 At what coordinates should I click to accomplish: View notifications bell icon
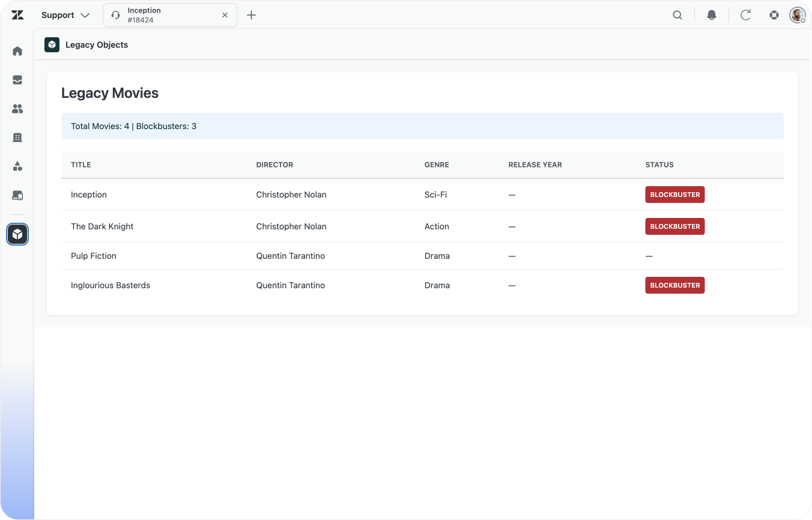point(712,15)
